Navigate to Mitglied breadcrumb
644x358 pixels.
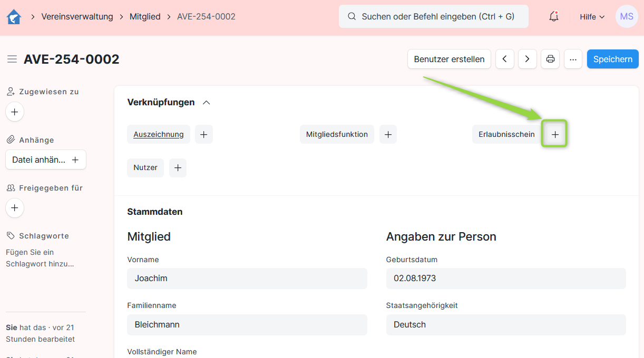click(145, 17)
